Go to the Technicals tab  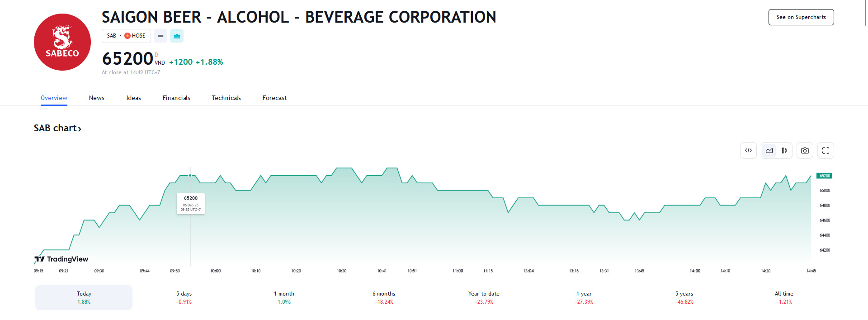(226, 98)
